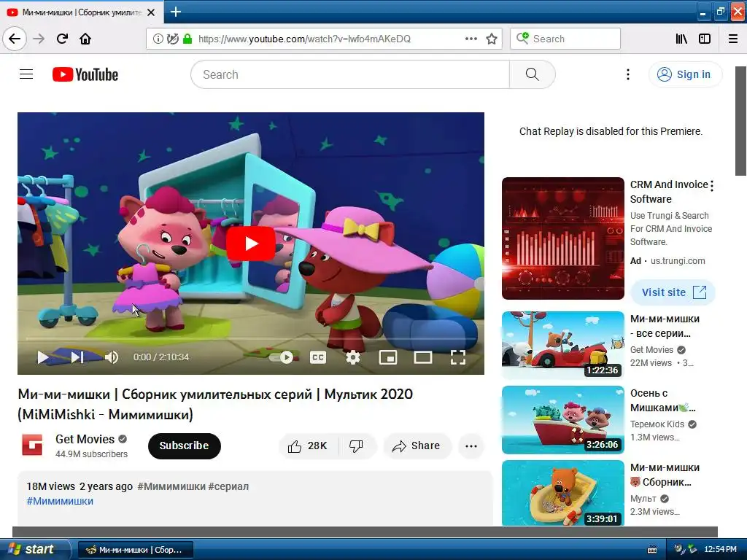Open the 3:26:06 Осень с Мишками video
747x560 pixels.
(562, 419)
